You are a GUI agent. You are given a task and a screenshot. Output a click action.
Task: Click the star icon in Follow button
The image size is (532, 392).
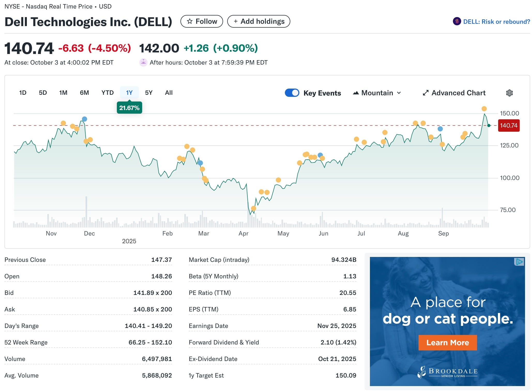pos(189,21)
